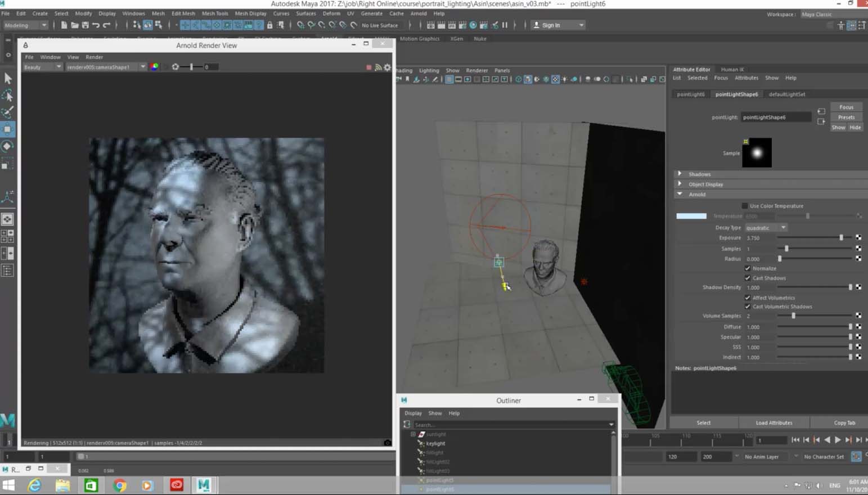Click the RGB color channels icon

pos(154,67)
